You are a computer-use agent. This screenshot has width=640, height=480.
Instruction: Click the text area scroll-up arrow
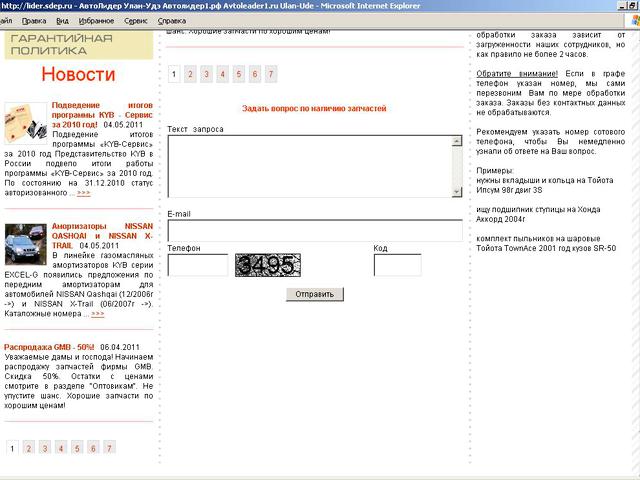coord(457,141)
